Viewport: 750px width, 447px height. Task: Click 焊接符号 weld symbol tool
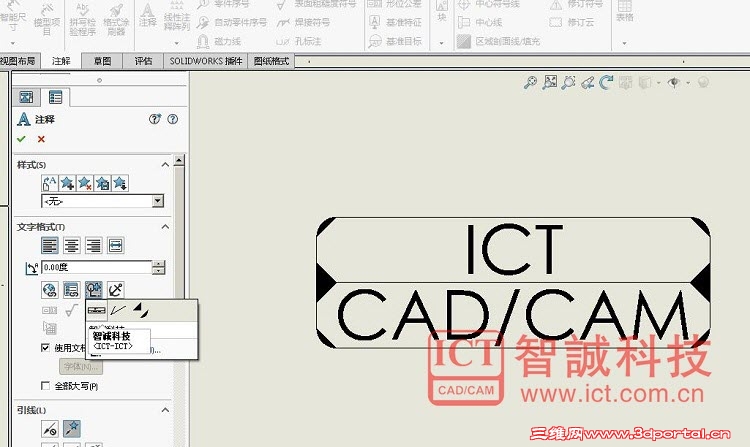(x=303, y=22)
